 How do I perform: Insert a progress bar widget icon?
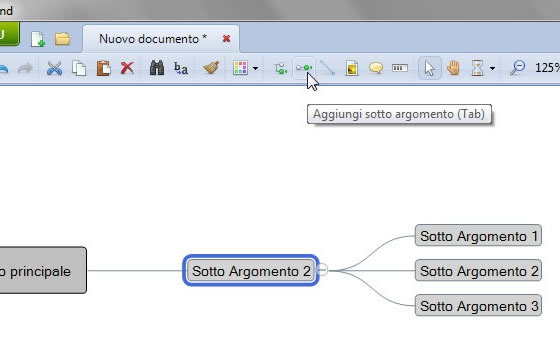click(400, 68)
